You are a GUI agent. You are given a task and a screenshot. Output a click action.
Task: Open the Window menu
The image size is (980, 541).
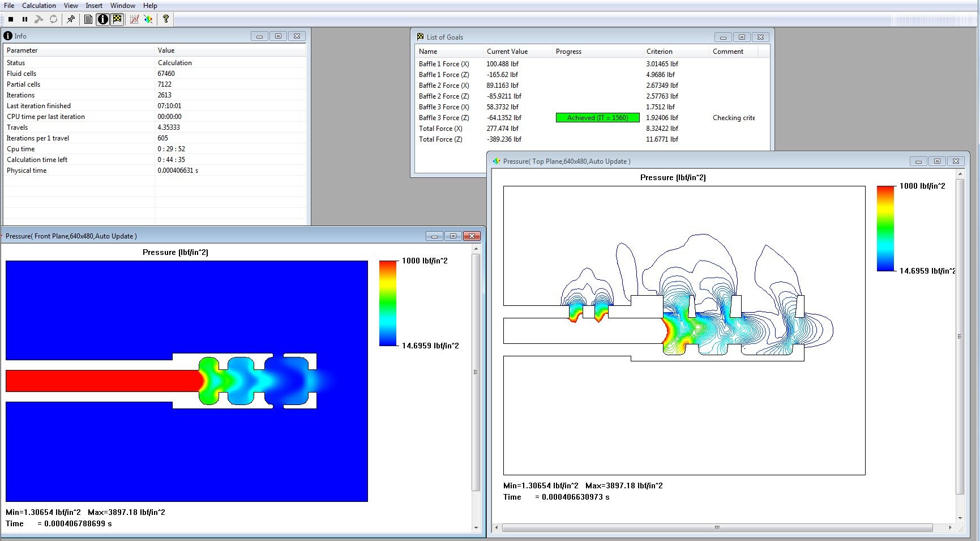point(122,5)
